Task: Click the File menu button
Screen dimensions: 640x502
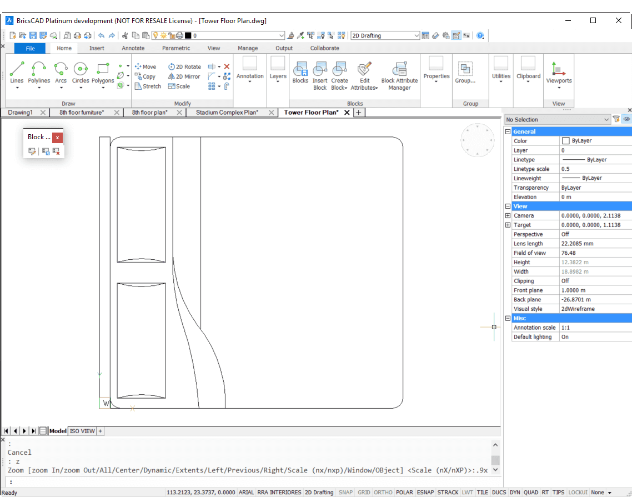Action: [x=29, y=47]
